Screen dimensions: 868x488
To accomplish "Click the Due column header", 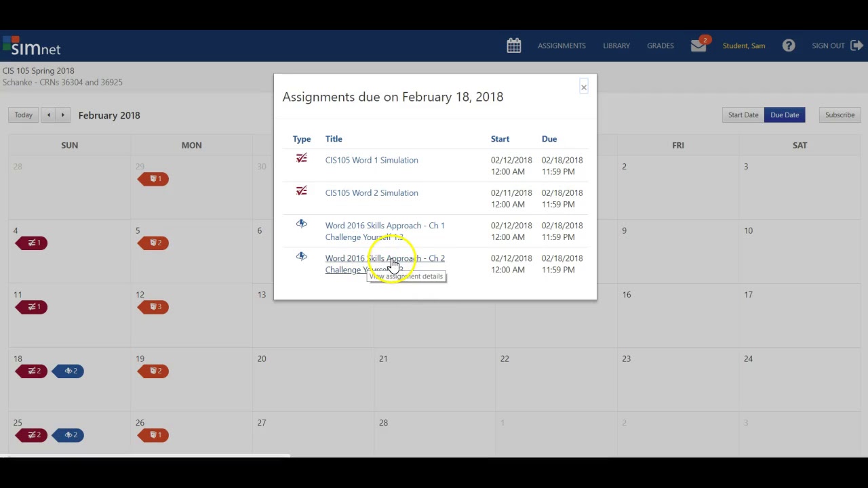I will (549, 139).
